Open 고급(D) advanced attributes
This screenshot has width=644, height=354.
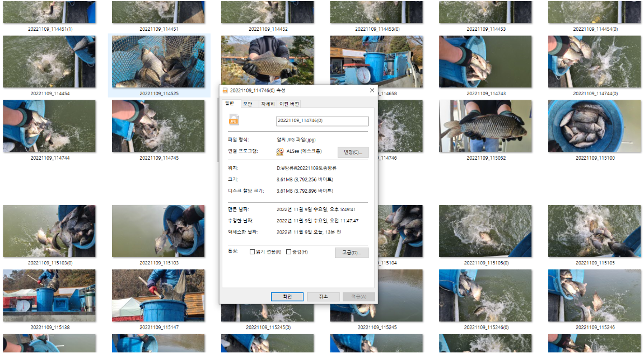(352, 252)
